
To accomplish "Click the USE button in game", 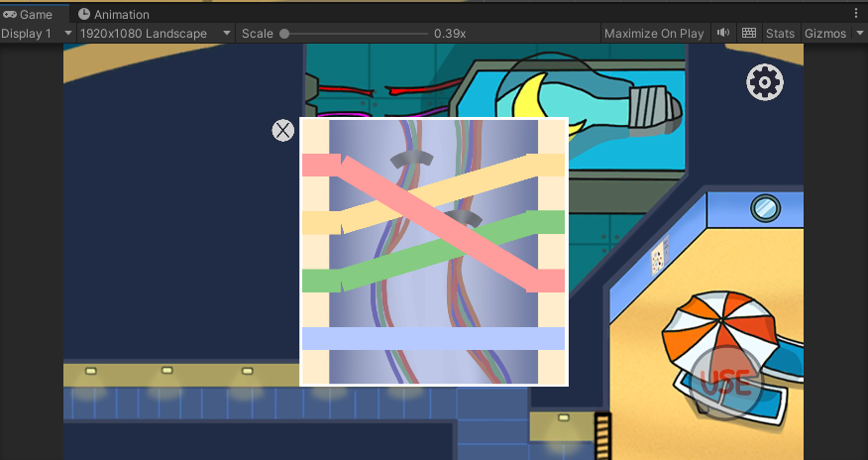I will coord(724,382).
